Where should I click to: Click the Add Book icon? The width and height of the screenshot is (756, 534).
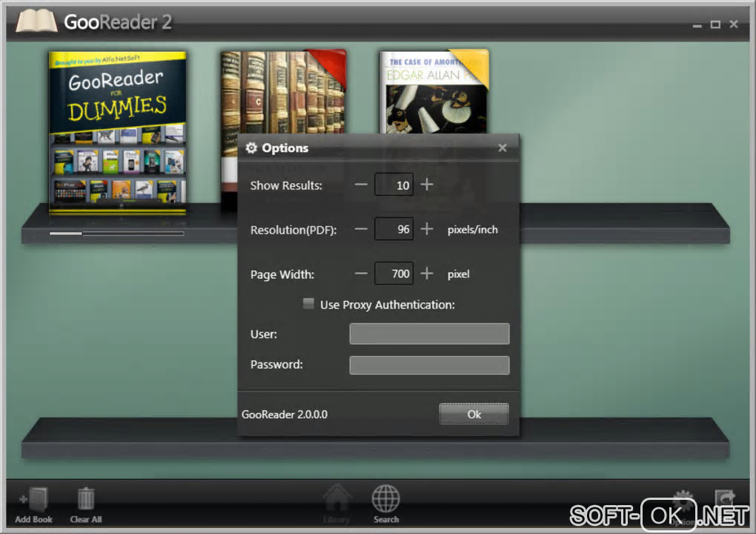(x=34, y=499)
